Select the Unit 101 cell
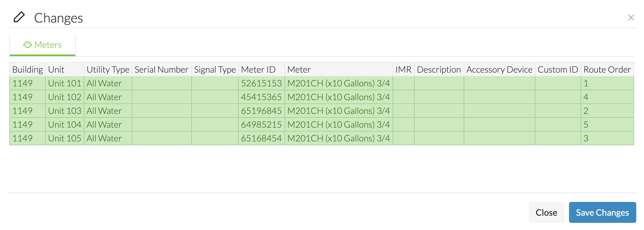 tap(65, 83)
